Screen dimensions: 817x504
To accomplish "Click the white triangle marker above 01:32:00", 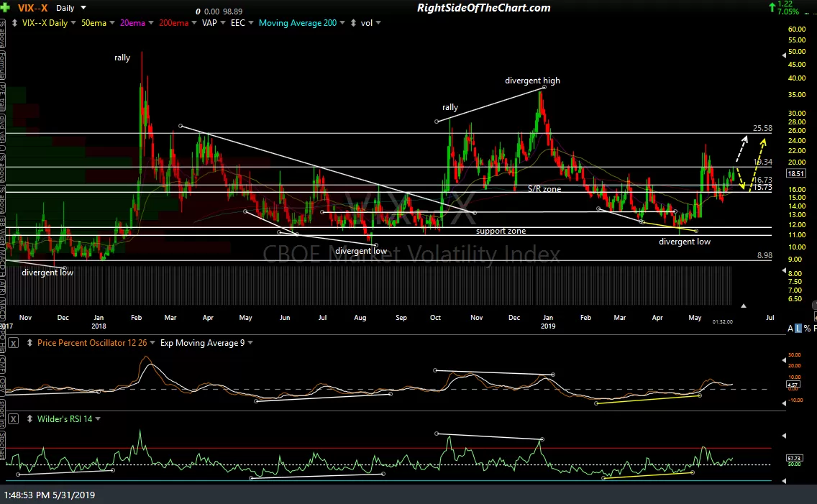I will click(744, 306).
